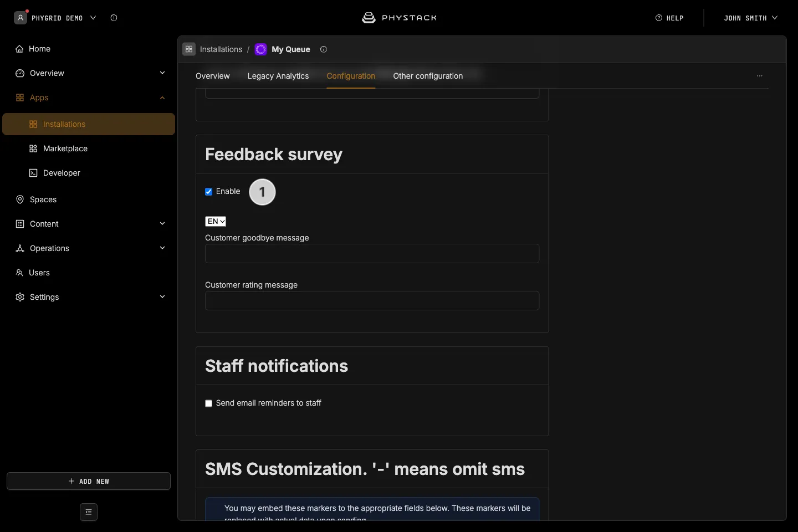Viewport: 798px width, 532px height.
Task: Click the sidebar collapse icon at bottom
Action: [x=89, y=512]
